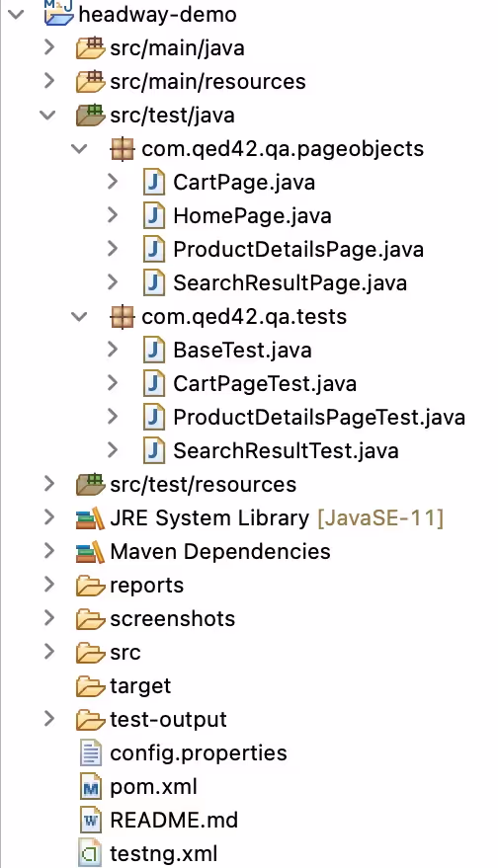498x868 pixels.
Task: Click the src/test/resources source folder icon
Action: 90,485
